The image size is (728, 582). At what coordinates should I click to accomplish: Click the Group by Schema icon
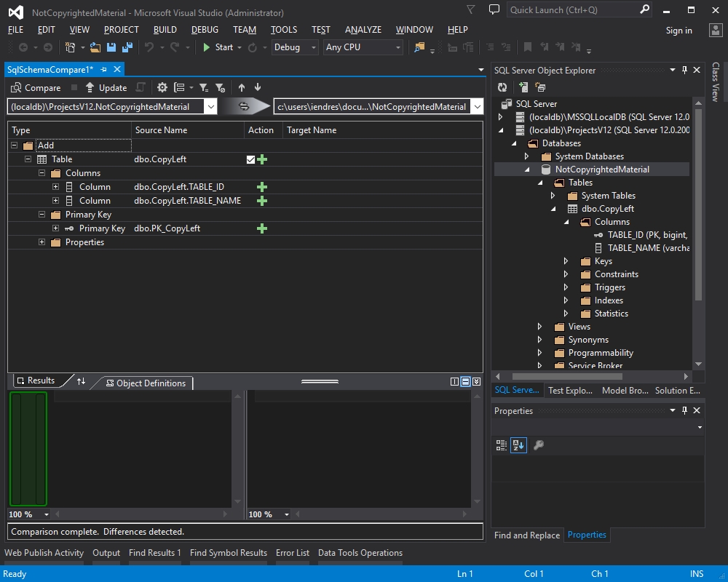(540, 87)
